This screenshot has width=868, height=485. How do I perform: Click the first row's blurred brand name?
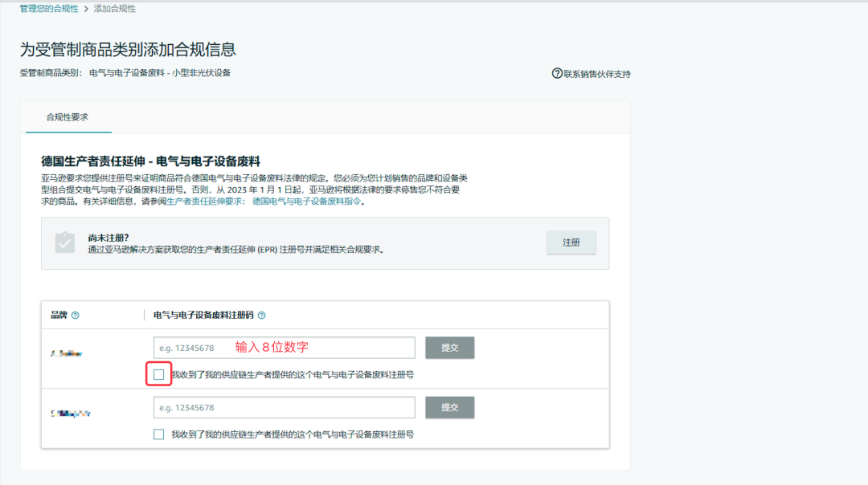[x=67, y=353]
